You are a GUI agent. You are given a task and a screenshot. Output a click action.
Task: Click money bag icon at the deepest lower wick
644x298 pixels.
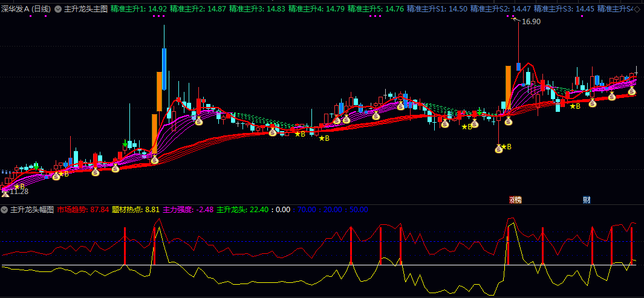(499, 149)
